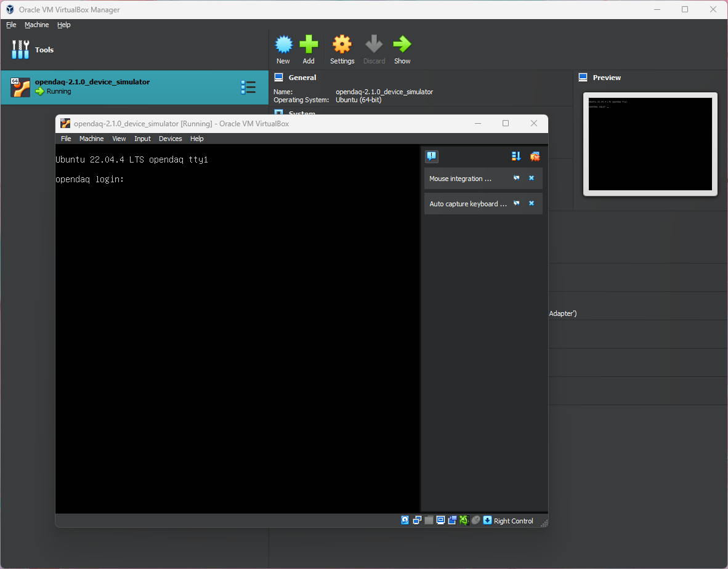
Task: Disable the Mouse integration message from showing again
Action: [x=517, y=178]
